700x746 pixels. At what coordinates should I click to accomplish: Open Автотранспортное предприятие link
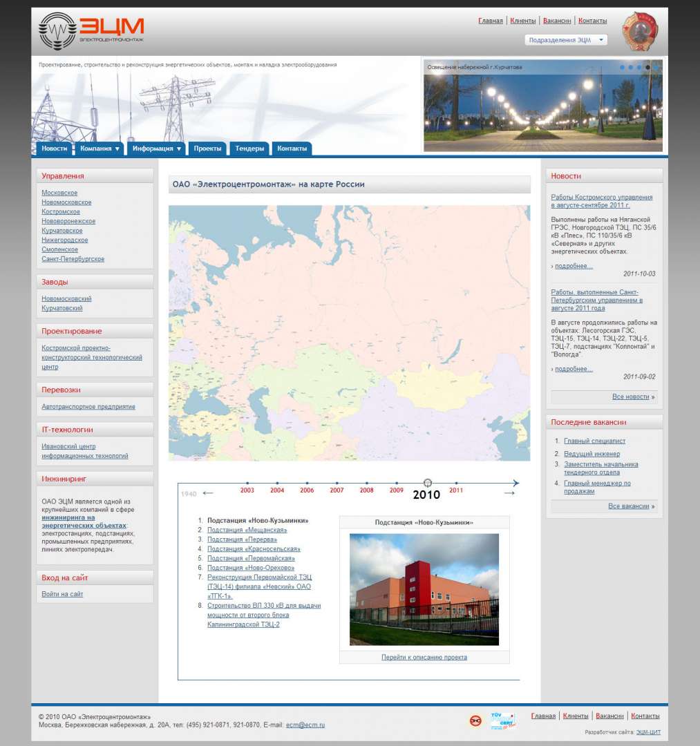click(x=88, y=407)
